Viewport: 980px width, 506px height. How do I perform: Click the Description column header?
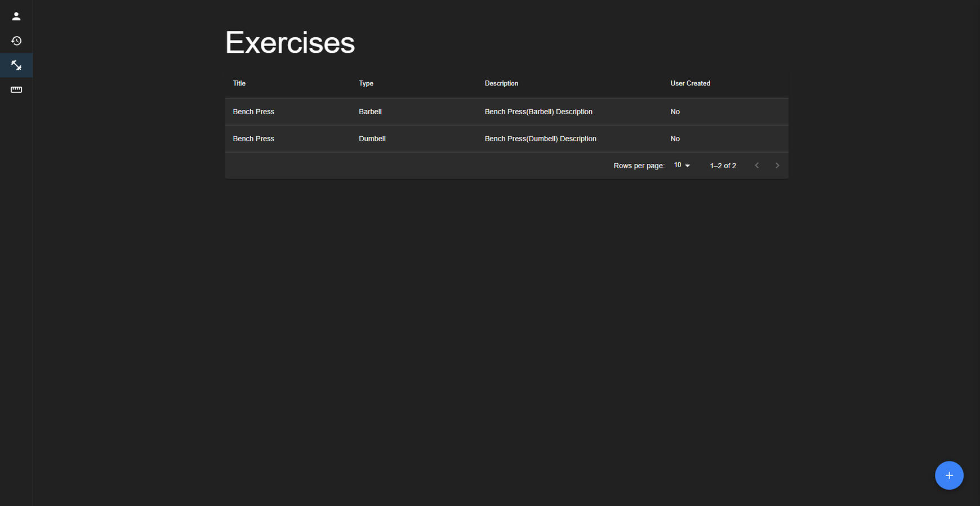point(501,83)
